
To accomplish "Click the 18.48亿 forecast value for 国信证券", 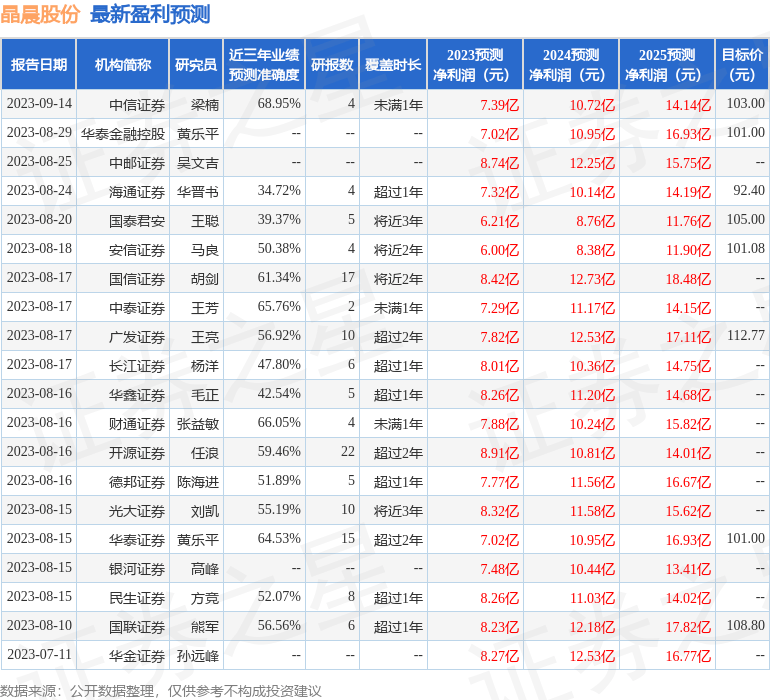I will pos(687,279).
